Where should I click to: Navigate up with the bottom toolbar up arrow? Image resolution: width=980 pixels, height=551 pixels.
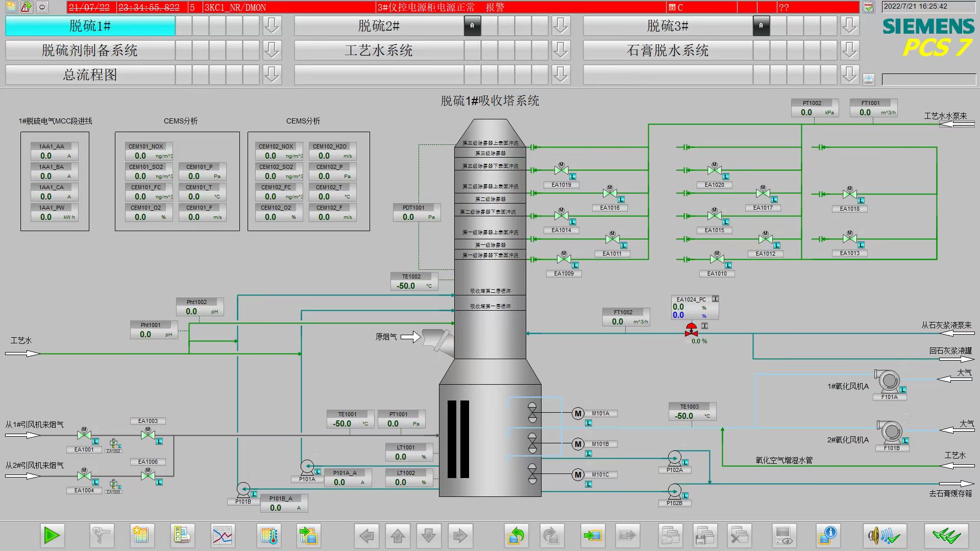click(398, 535)
